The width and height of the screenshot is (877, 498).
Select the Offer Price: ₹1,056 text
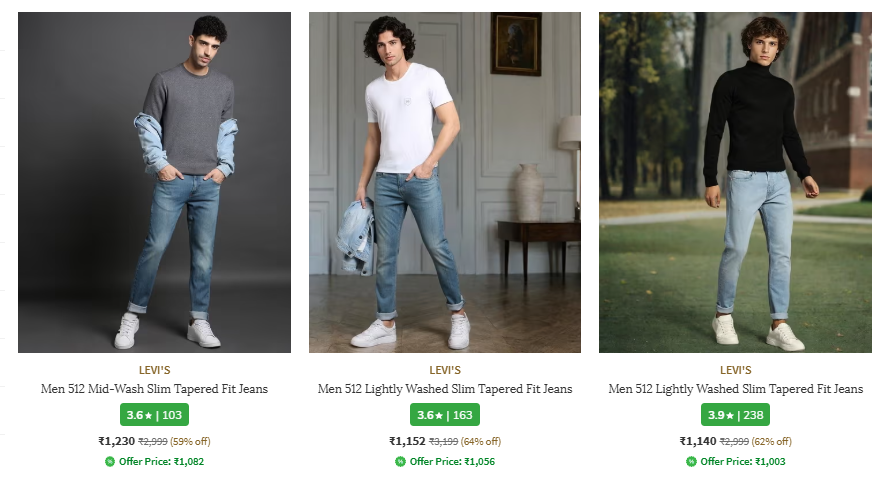click(452, 462)
